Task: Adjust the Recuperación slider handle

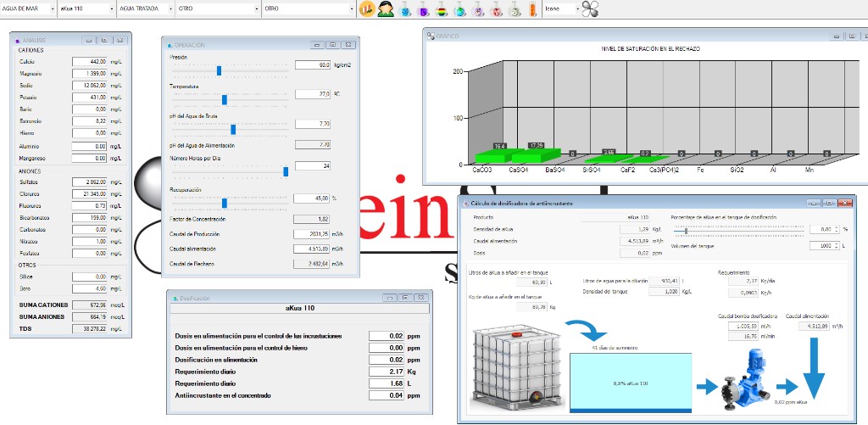Action: (224, 204)
